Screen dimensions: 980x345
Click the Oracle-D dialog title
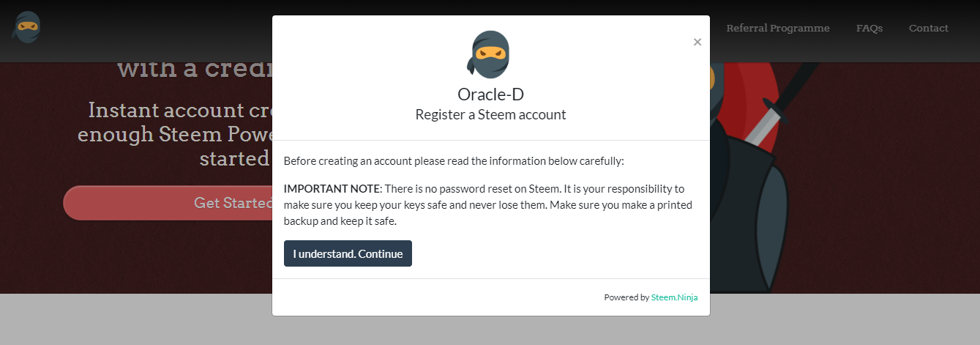(490, 94)
